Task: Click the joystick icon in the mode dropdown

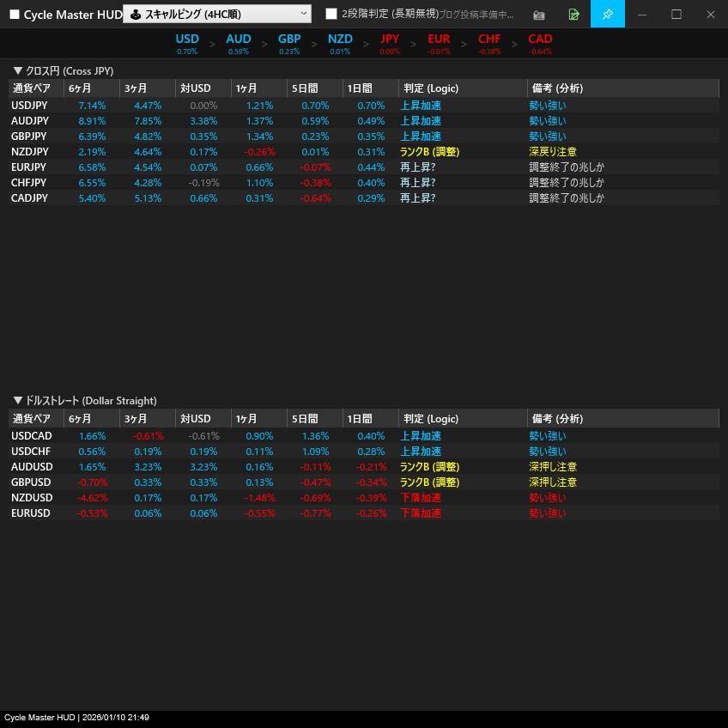Action: tap(135, 15)
